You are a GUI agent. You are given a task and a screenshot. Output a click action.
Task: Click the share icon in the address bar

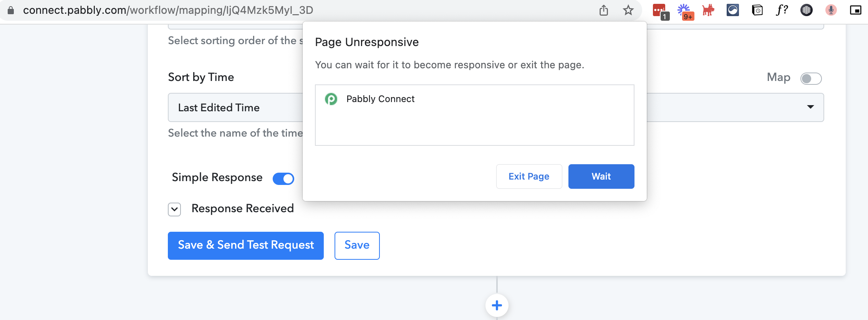point(604,10)
